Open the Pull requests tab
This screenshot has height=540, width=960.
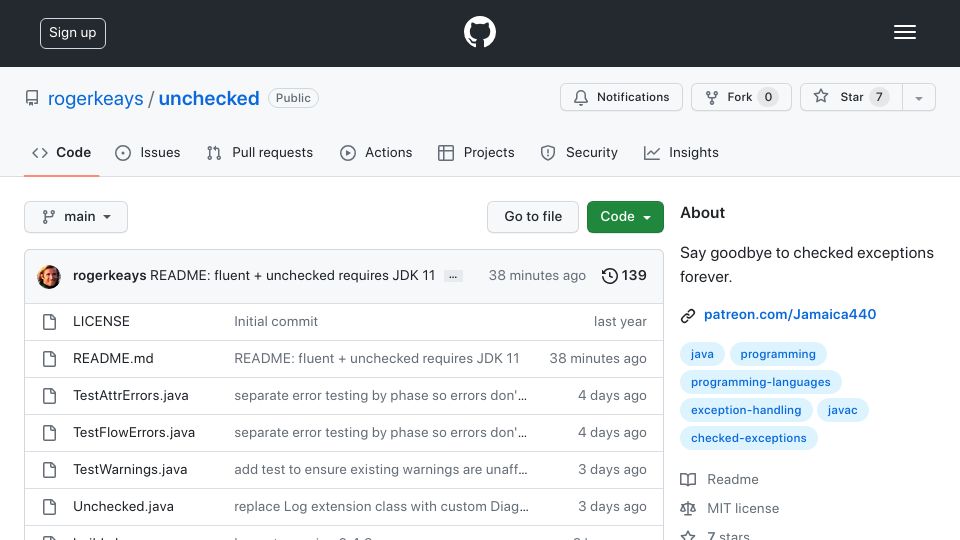coord(260,152)
